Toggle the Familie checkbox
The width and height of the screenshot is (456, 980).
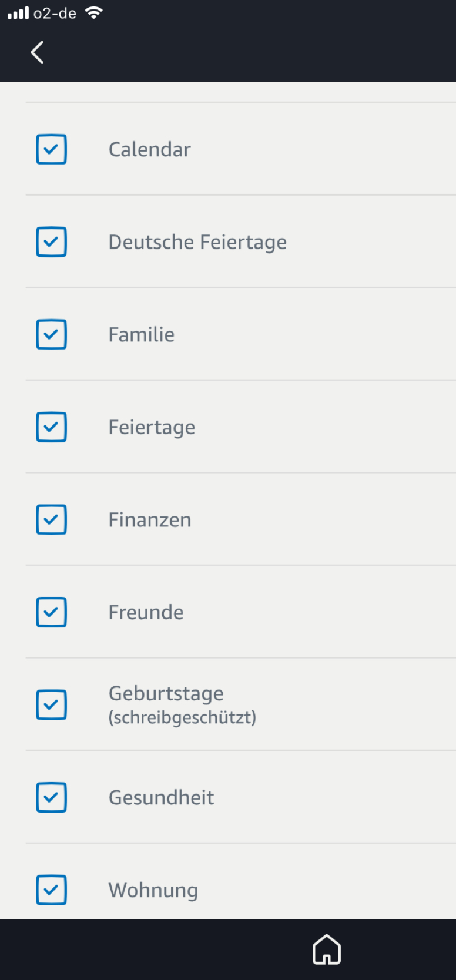[x=52, y=334]
